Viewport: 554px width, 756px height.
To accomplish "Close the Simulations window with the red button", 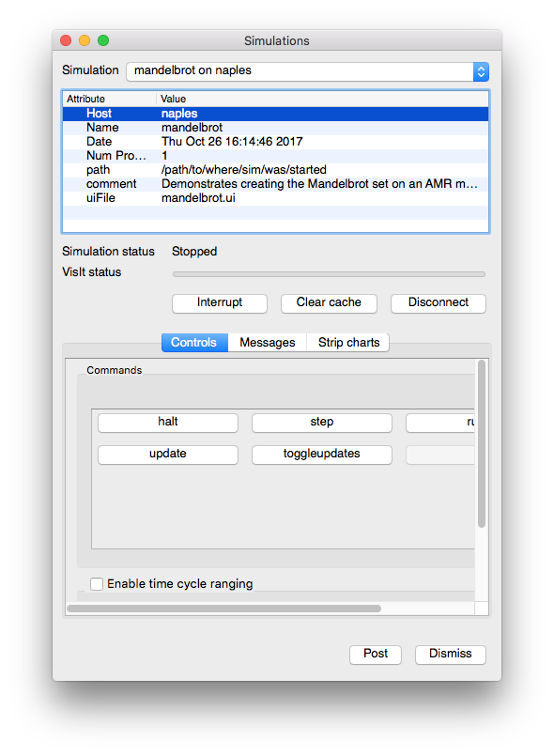I will pyautogui.click(x=66, y=40).
